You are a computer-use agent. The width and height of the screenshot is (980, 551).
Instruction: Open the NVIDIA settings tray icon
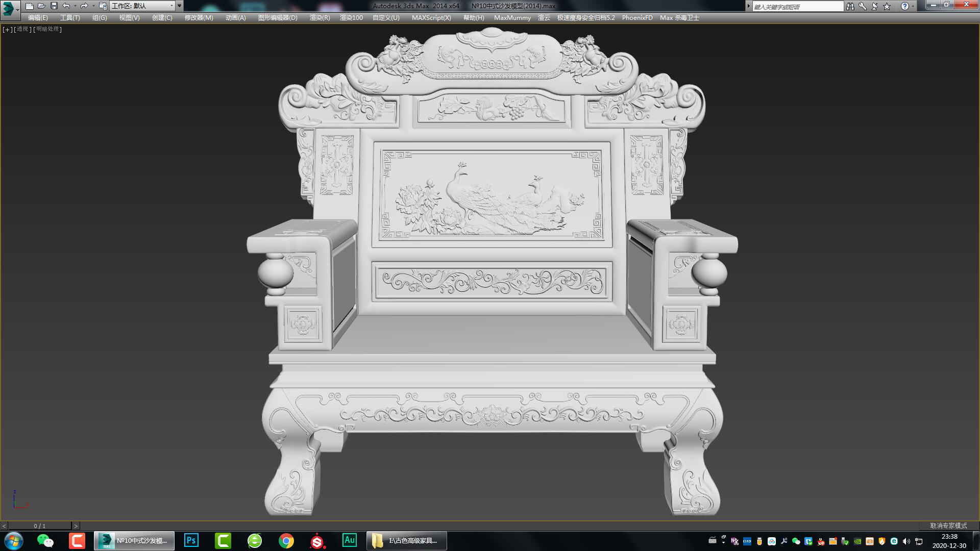(x=857, y=541)
